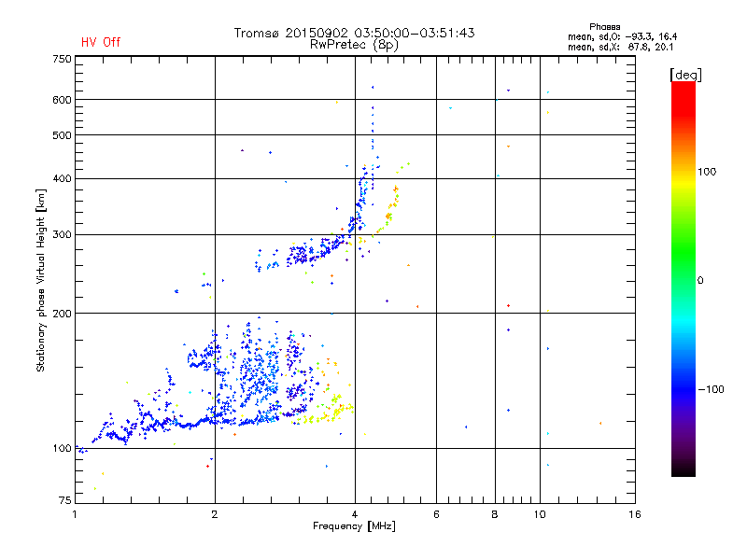Click the y-axis tick label '500'
Viewport: 747px width, 560px height.
pos(63,135)
